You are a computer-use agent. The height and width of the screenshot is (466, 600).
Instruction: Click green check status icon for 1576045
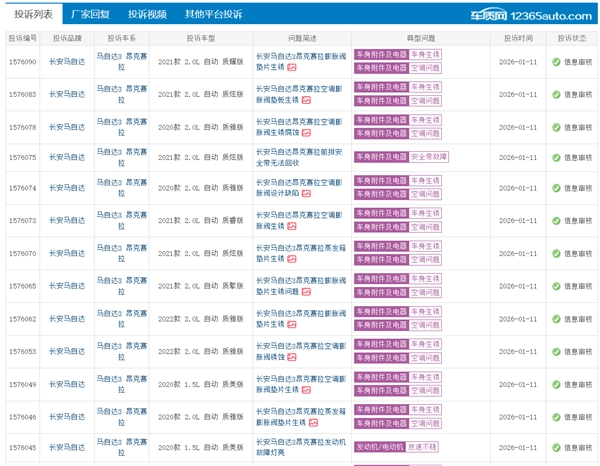click(x=556, y=448)
